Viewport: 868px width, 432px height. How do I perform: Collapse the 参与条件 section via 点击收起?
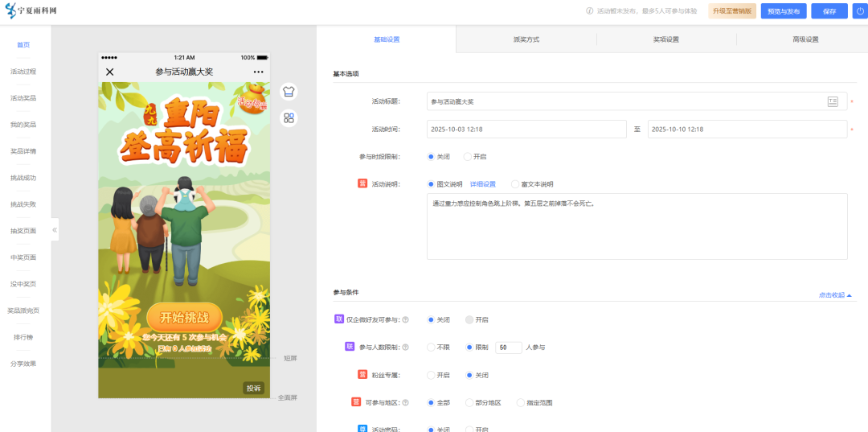(x=835, y=295)
